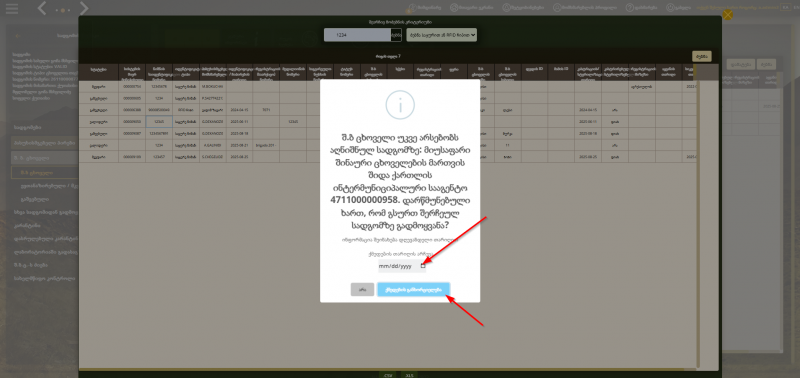This screenshot has width=800, height=378.
Task: Click the power logout icon in top bar
Action: (669, 8)
